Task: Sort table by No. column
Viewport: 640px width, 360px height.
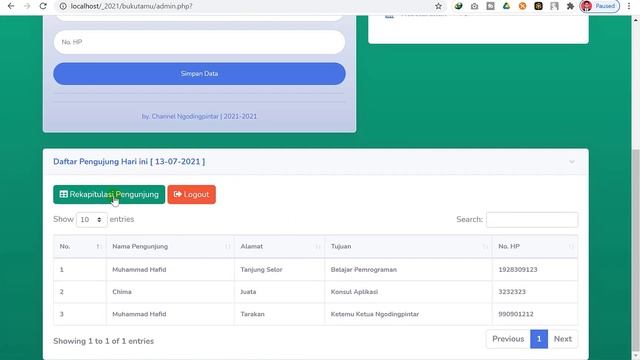Action: (80, 247)
